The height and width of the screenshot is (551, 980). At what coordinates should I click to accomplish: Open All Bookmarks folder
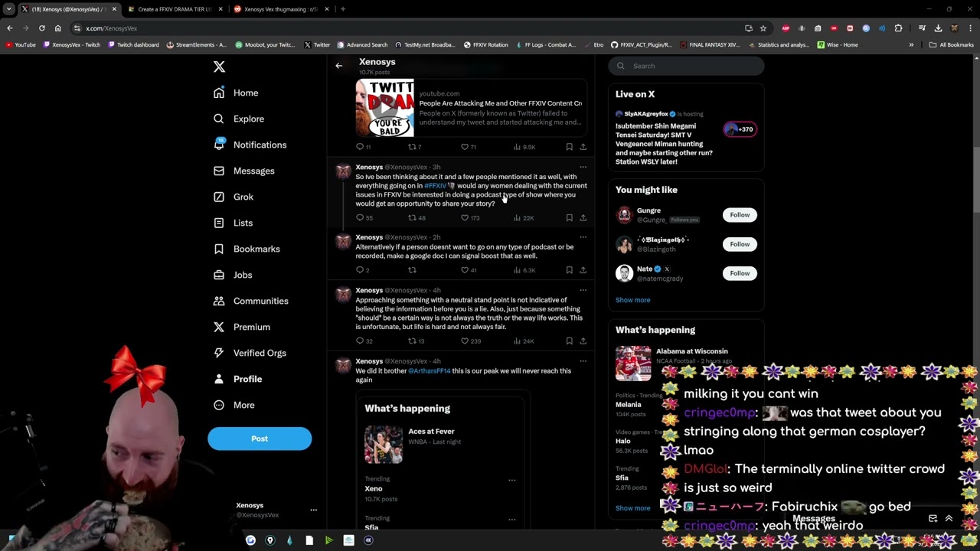[x=952, y=44]
